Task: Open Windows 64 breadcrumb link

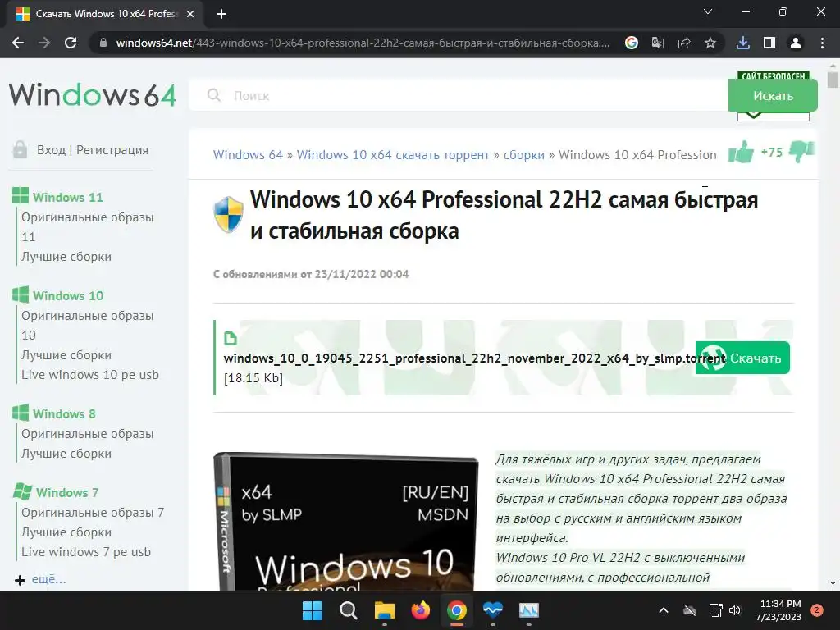Action: (248, 155)
